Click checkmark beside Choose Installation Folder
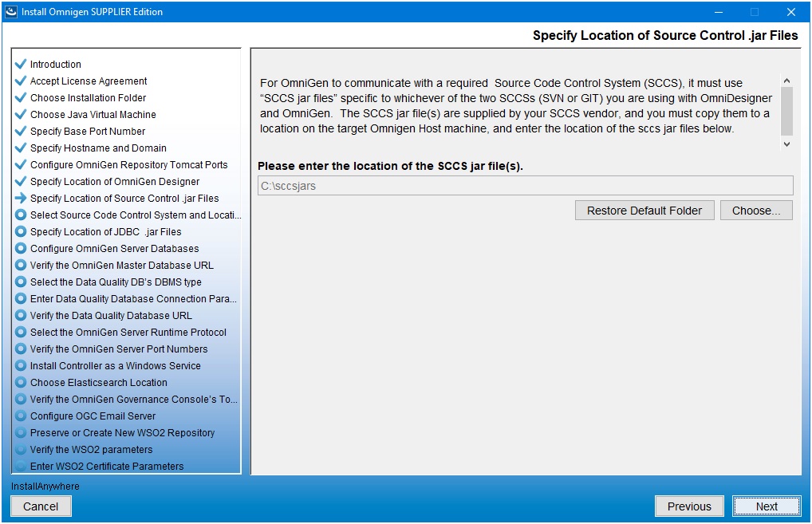The image size is (812, 524). pyautogui.click(x=21, y=97)
